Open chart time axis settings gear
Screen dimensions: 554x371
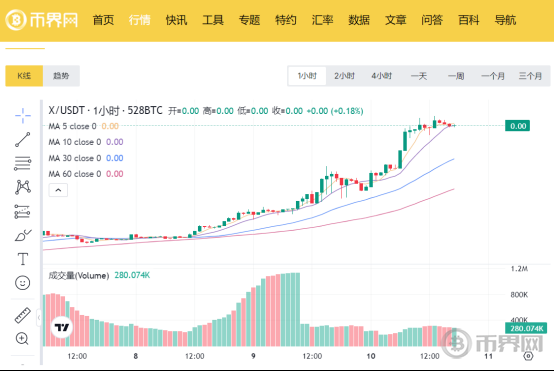528,356
